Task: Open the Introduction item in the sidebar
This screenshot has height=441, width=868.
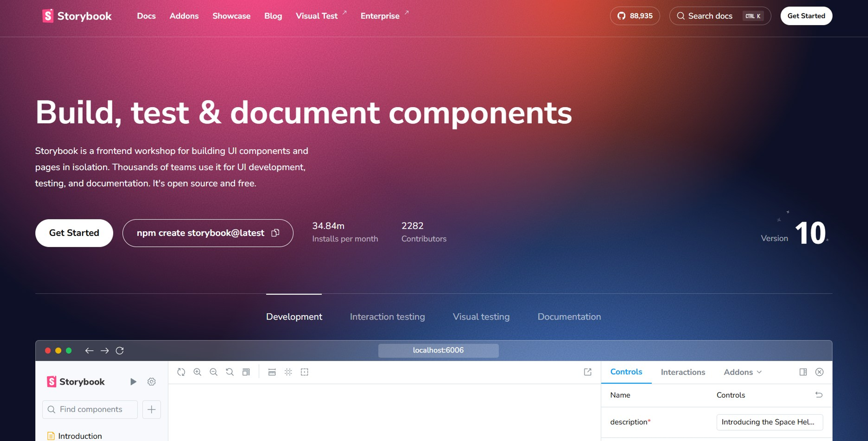Action: [x=80, y=436]
